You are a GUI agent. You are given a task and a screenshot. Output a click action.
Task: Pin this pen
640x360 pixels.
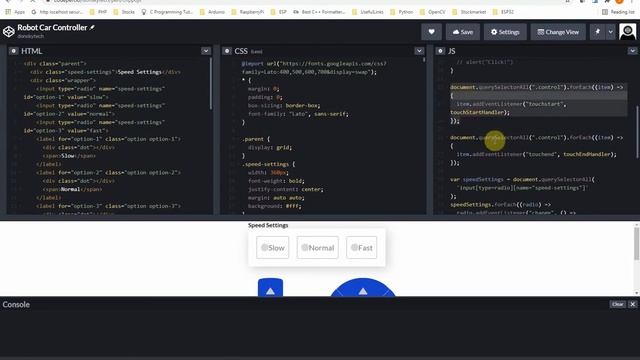[x=598, y=32]
